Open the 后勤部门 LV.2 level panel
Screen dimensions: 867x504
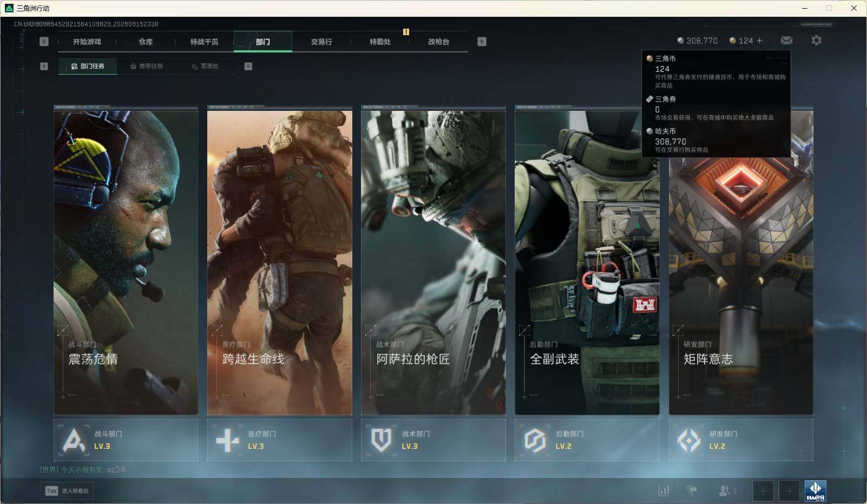coord(587,440)
